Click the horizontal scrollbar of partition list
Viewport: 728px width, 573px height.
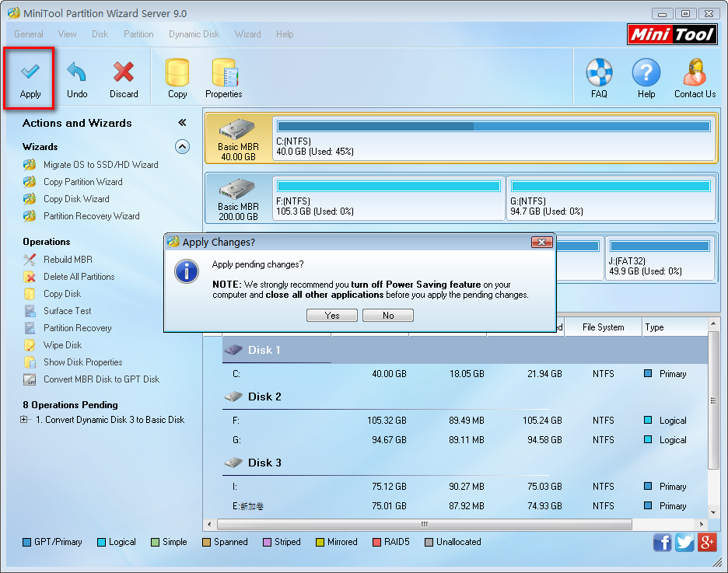[425, 524]
